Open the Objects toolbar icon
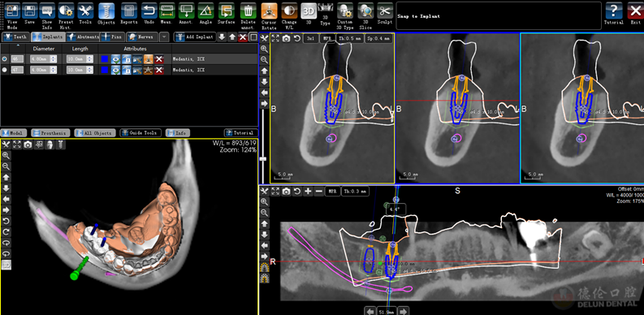 tap(106, 11)
